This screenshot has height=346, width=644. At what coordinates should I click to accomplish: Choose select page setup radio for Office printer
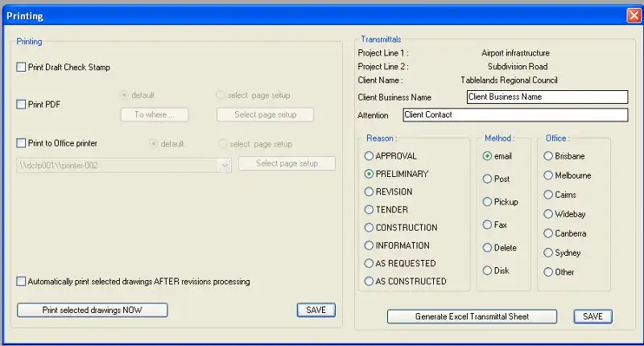(222, 144)
